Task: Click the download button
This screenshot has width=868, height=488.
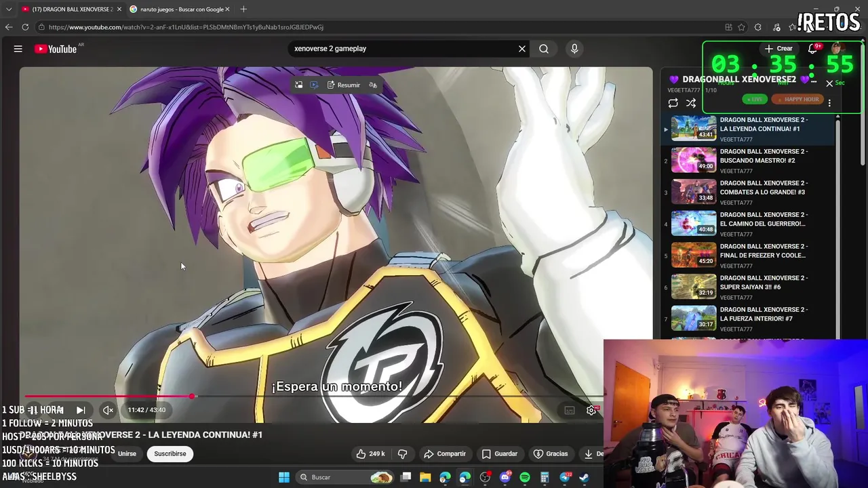Action: [591, 454]
